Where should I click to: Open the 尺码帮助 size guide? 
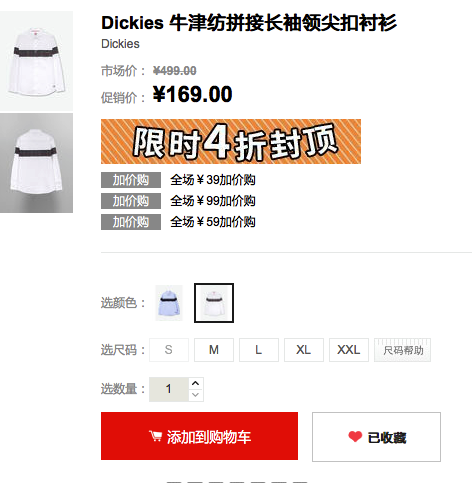point(403,350)
